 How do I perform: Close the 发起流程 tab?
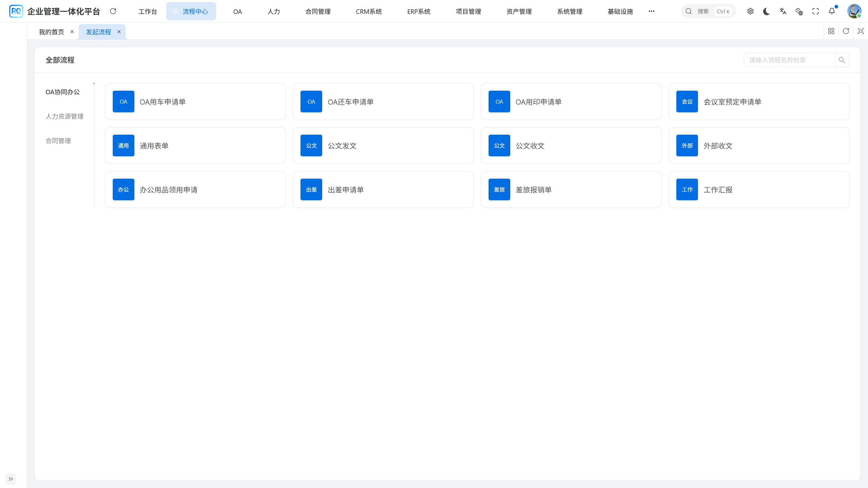(119, 32)
